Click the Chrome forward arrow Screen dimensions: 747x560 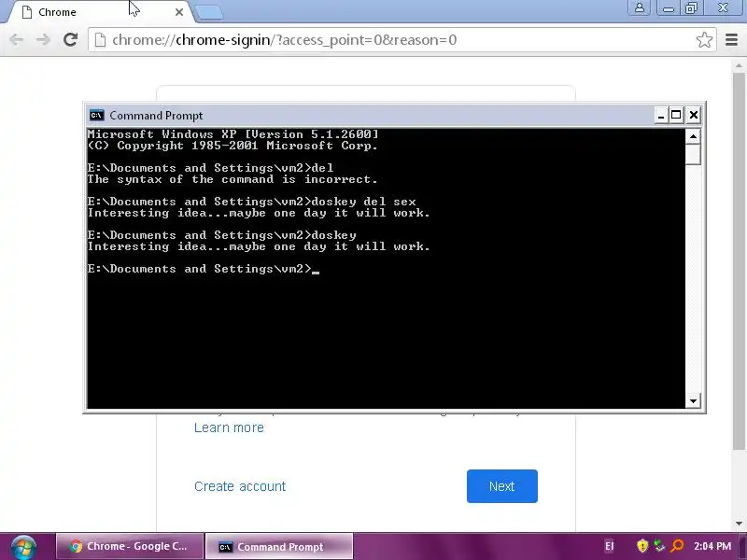pyautogui.click(x=43, y=39)
